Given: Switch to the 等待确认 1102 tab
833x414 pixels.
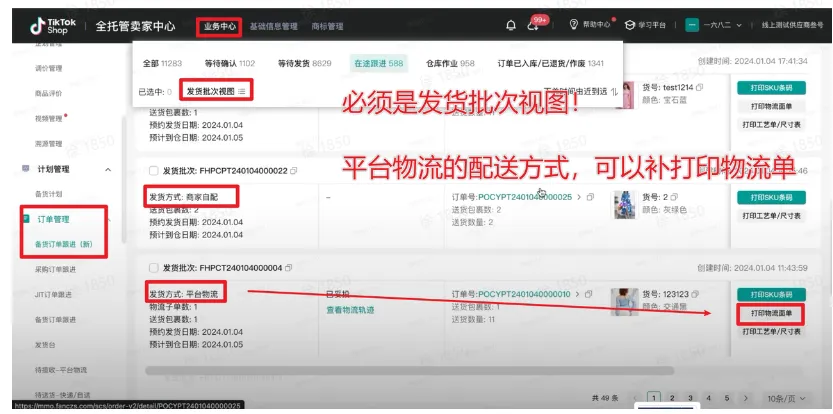Looking at the screenshot, I should (x=230, y=63).
